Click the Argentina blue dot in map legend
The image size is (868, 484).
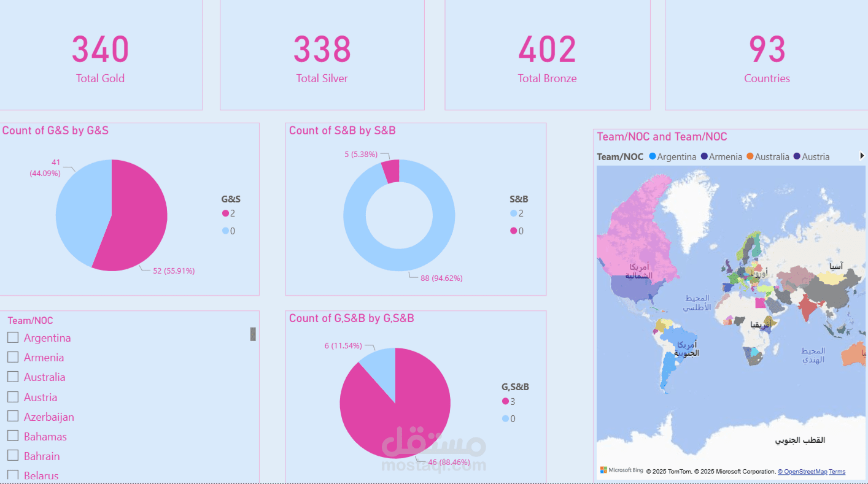point(653,156)
